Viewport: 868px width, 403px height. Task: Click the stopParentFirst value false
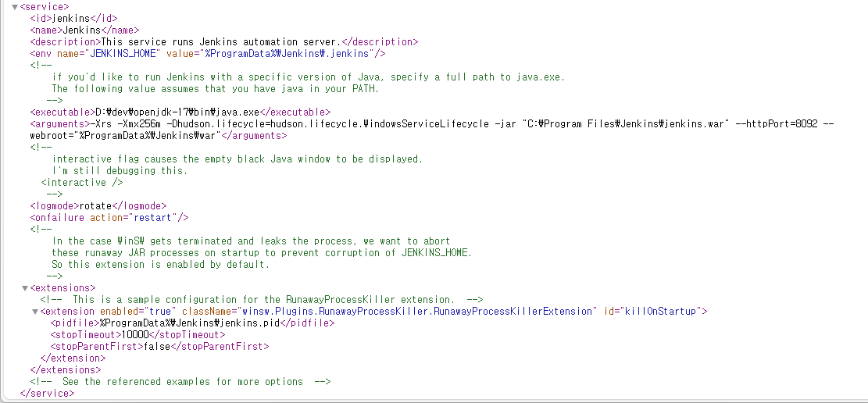(157, 347)
